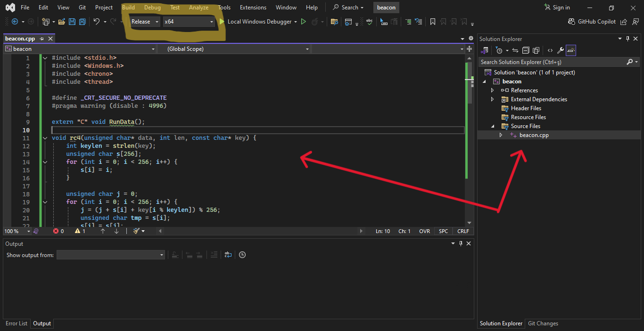Open the title bar Search button

(348, 8)
